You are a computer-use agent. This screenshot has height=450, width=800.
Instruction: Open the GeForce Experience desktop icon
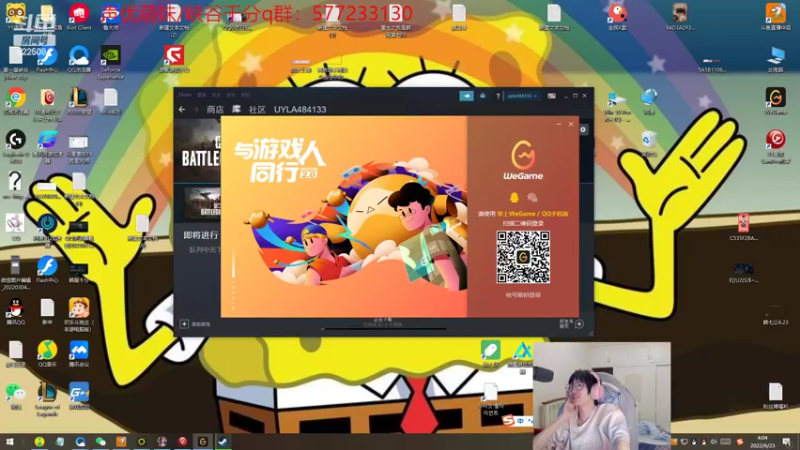[x=110, y=62]
